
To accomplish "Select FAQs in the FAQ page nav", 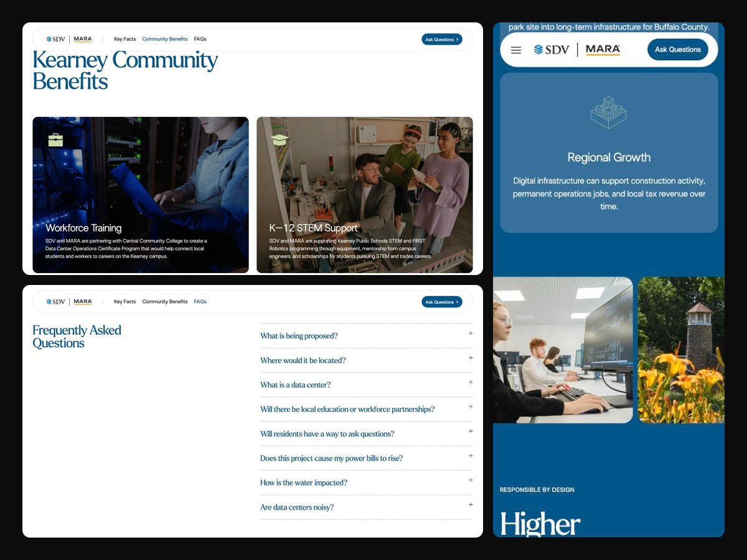I will [200, 302].
